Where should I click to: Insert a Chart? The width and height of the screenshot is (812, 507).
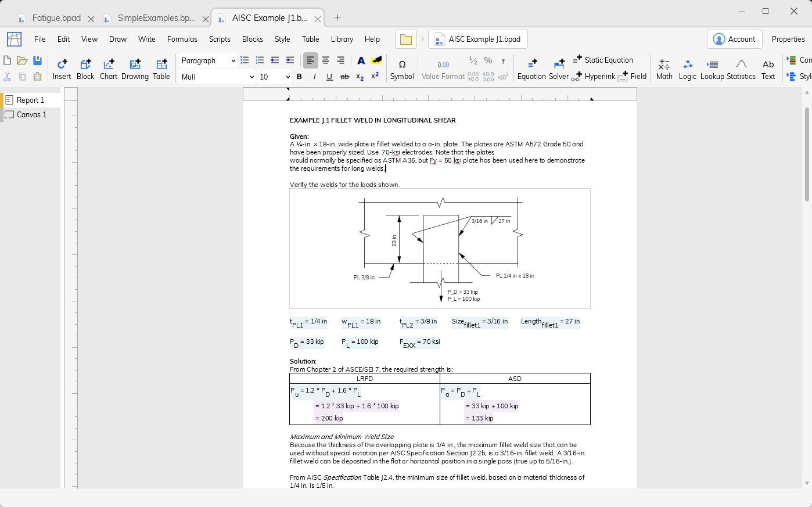click(x=109, y=69)
